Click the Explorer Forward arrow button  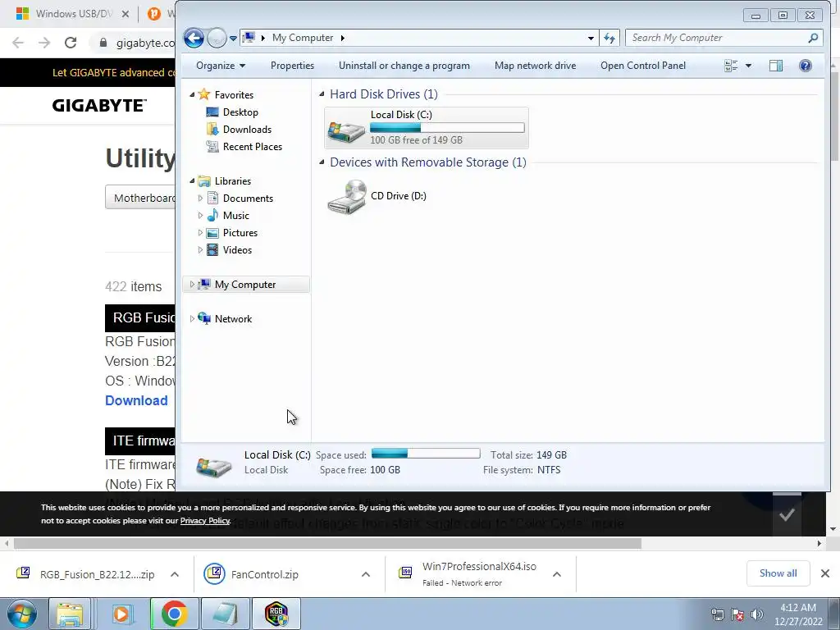click(x=217, y=38)
